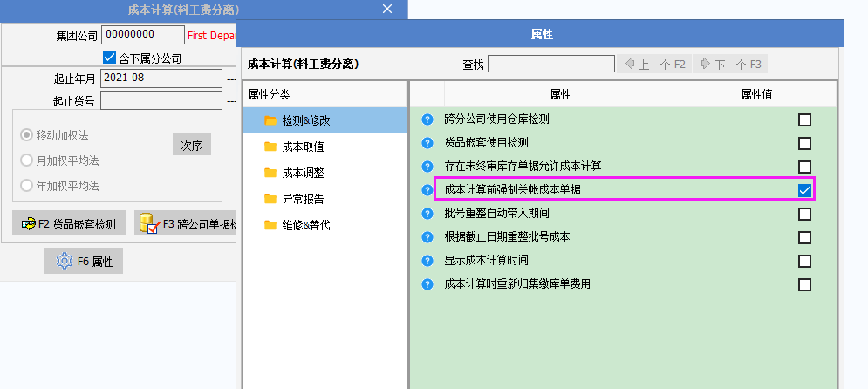Uncheck 成本计算前强制关帐成本单据 checkbox
This screenshot has width=868, height=389.
point(804,190)
